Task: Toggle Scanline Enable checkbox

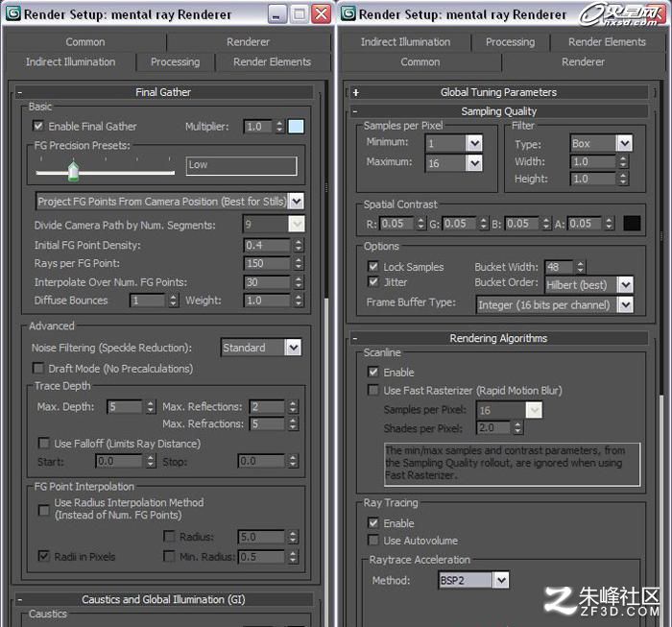Action: 373,372
